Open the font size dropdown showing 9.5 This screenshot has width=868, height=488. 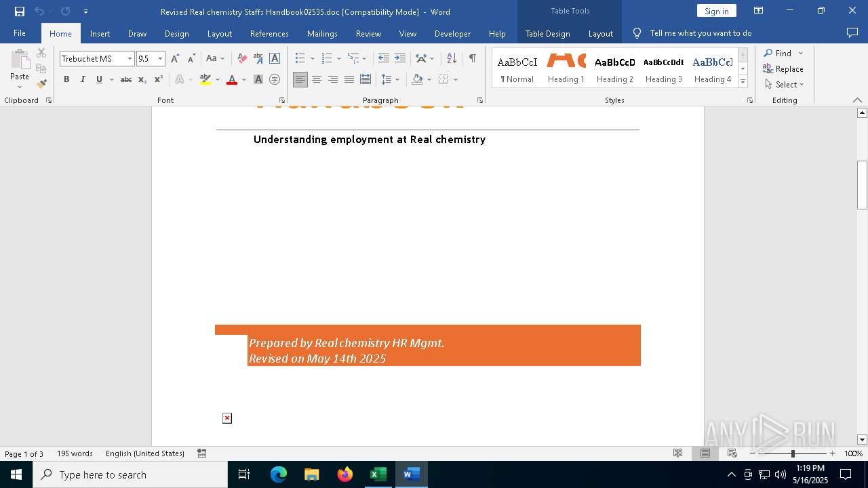click(x=161, y=58)
